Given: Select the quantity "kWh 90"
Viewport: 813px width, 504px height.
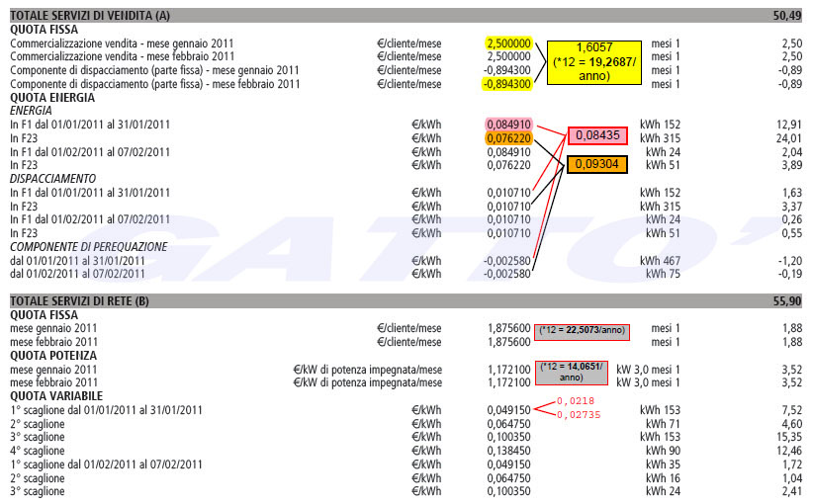Looking at the screenshot, I should click(x=663, y=451).
